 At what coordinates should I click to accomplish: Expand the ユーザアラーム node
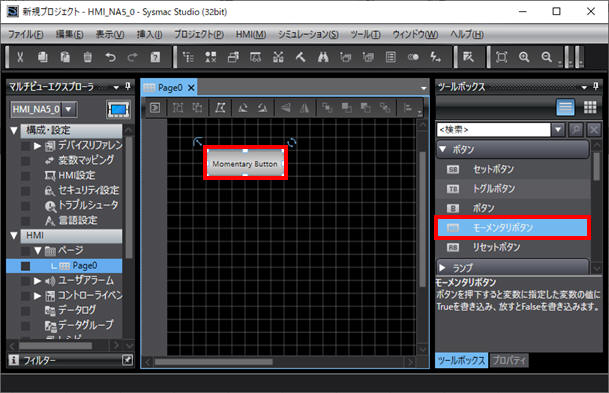click(37, 280)
